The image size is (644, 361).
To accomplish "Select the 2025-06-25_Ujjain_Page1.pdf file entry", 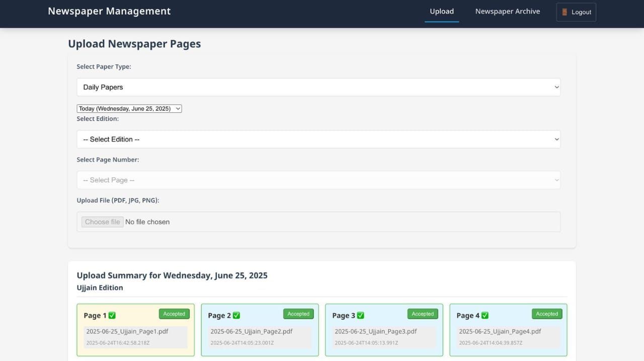I will point(127,331).
